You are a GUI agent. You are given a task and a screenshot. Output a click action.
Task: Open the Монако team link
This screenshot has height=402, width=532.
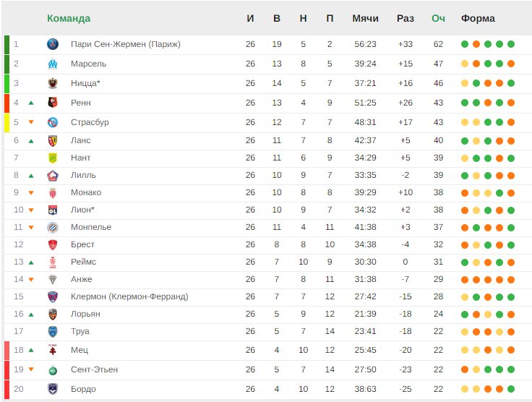coord(86,192)
